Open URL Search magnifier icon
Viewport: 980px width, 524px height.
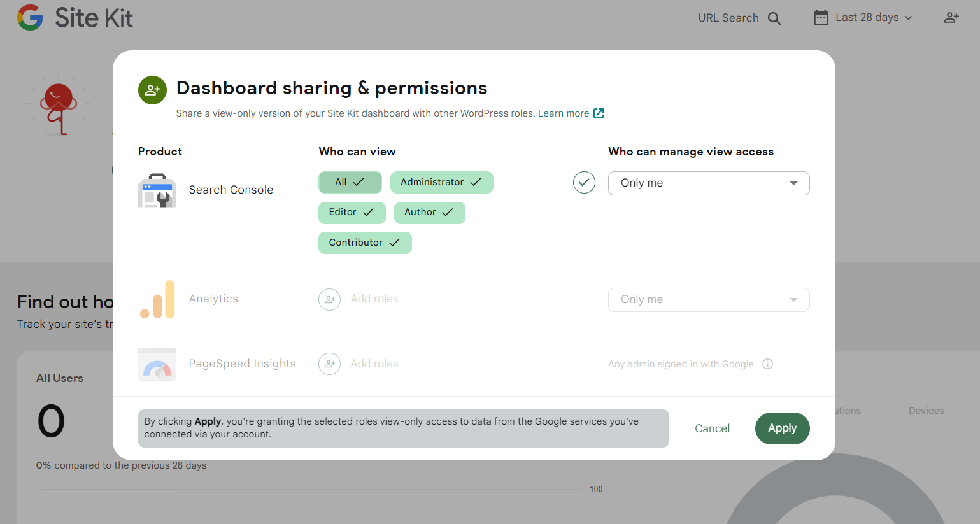(774, 18)
